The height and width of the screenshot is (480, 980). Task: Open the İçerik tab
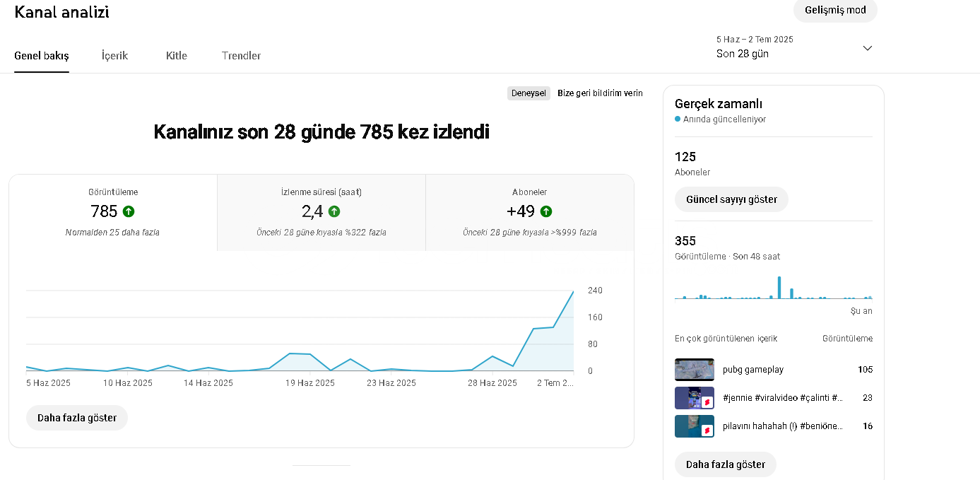[115, 56]
